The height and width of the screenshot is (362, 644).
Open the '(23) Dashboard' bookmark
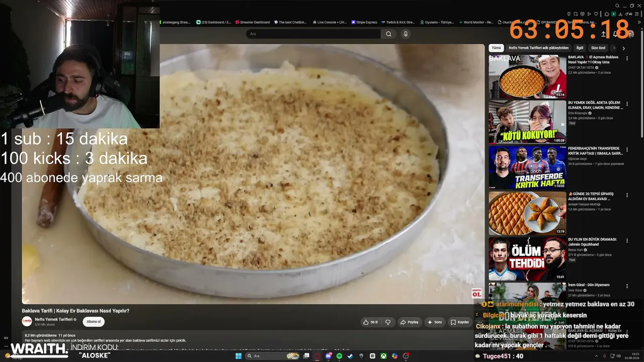pos(214,22)
